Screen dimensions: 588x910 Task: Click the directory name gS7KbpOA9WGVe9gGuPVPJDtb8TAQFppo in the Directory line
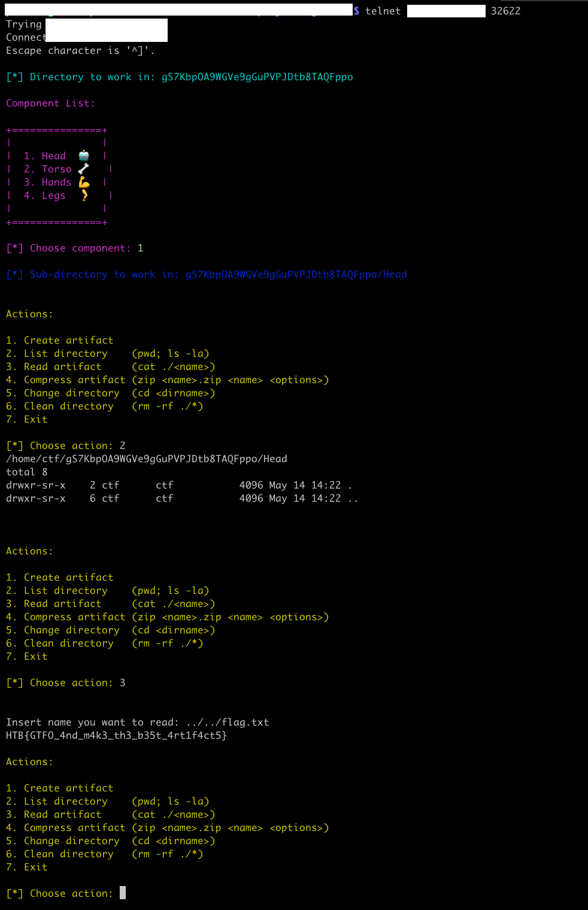[x=257, y=77]
